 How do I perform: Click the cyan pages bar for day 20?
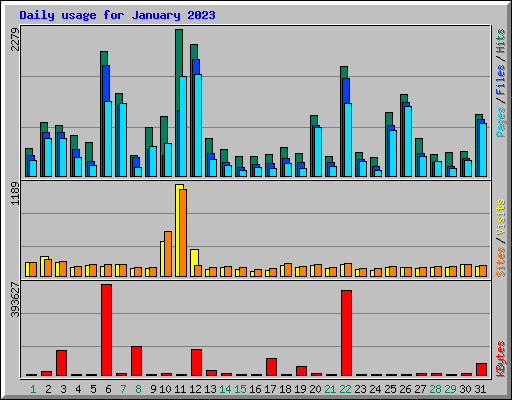(x=318, y=152)
